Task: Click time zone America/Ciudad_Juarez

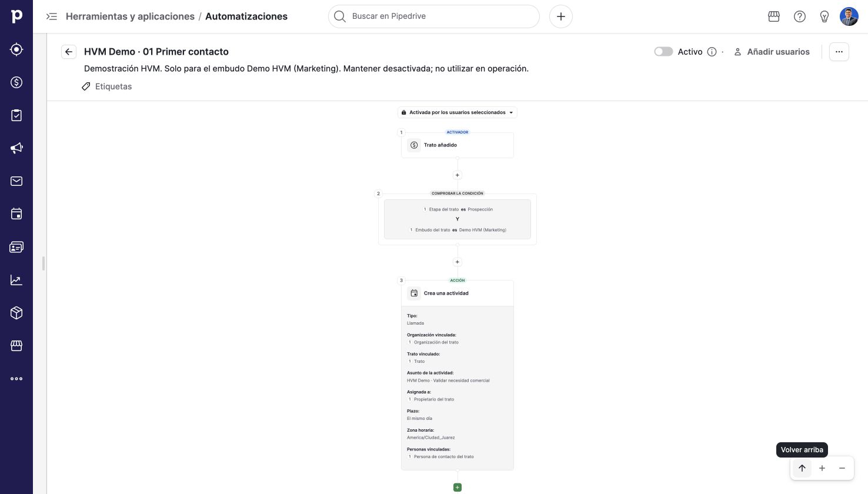Action: click(x=430, y=438)
